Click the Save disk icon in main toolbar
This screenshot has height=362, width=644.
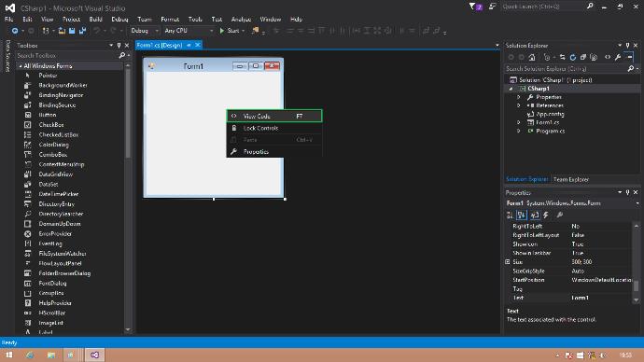[x=72, y=31]
